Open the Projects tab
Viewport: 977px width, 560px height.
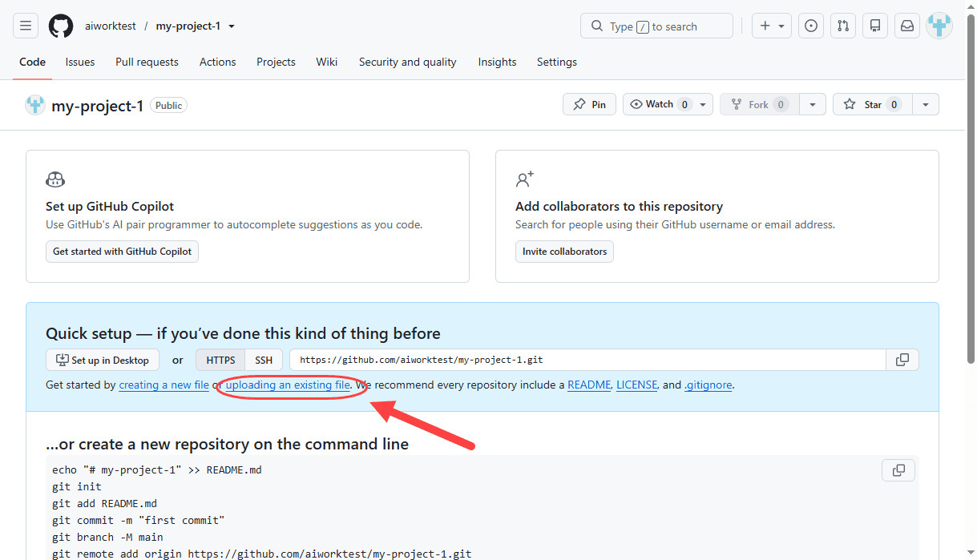[x=276, y=62]
